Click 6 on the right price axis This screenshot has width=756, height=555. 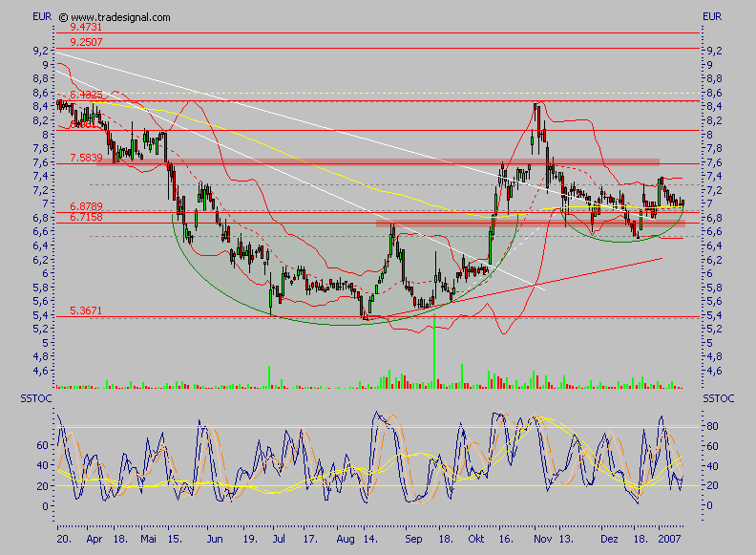pos(710,273)
